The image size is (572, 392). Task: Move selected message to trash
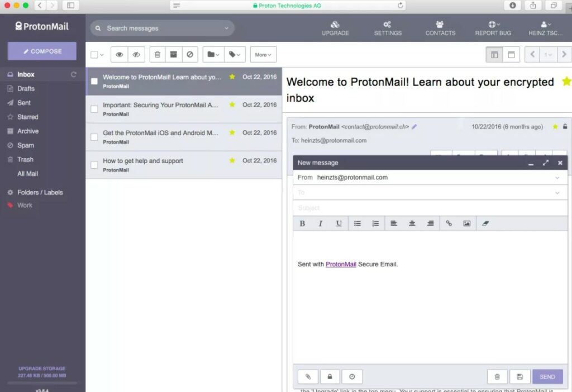(x=158, y=54)
